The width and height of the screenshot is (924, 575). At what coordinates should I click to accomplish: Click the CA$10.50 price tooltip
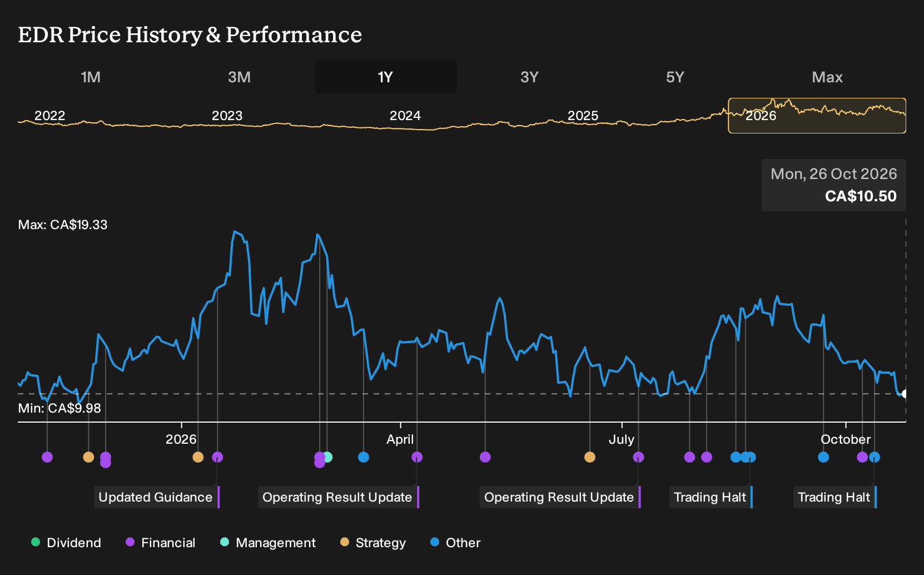pos(834,185)
